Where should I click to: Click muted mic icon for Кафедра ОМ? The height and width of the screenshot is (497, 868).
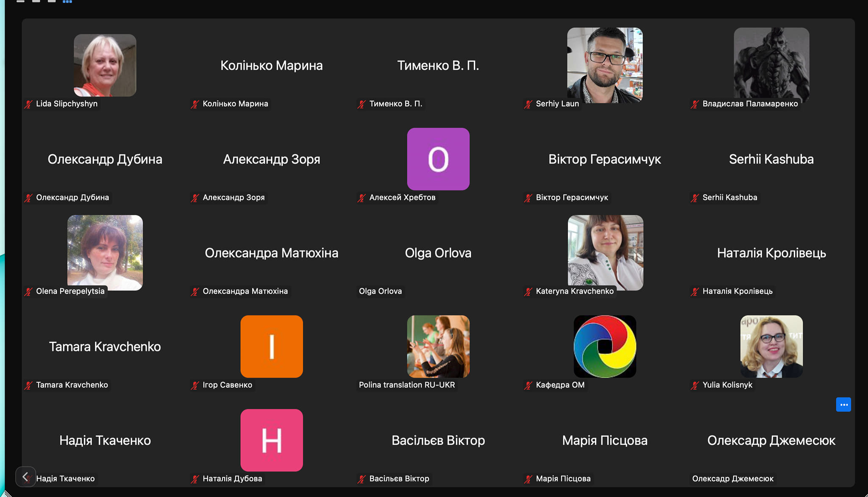tap(528, 386)
